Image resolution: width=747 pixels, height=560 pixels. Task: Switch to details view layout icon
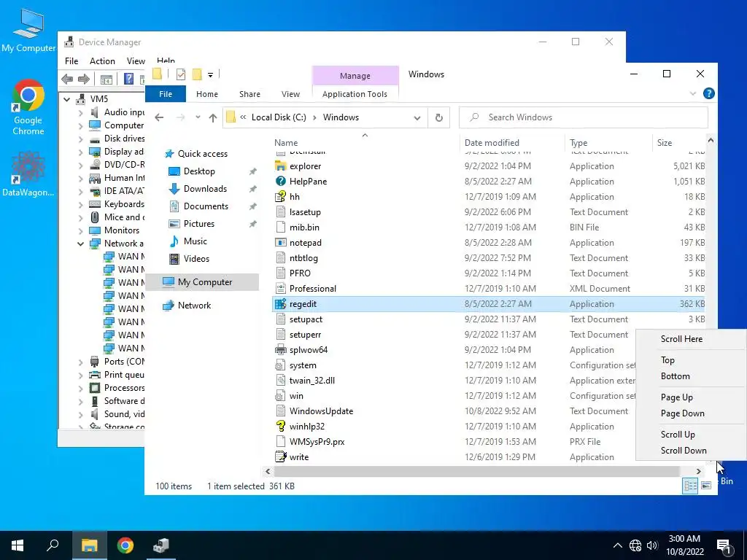pyautogui.click(x=690, y=486)
